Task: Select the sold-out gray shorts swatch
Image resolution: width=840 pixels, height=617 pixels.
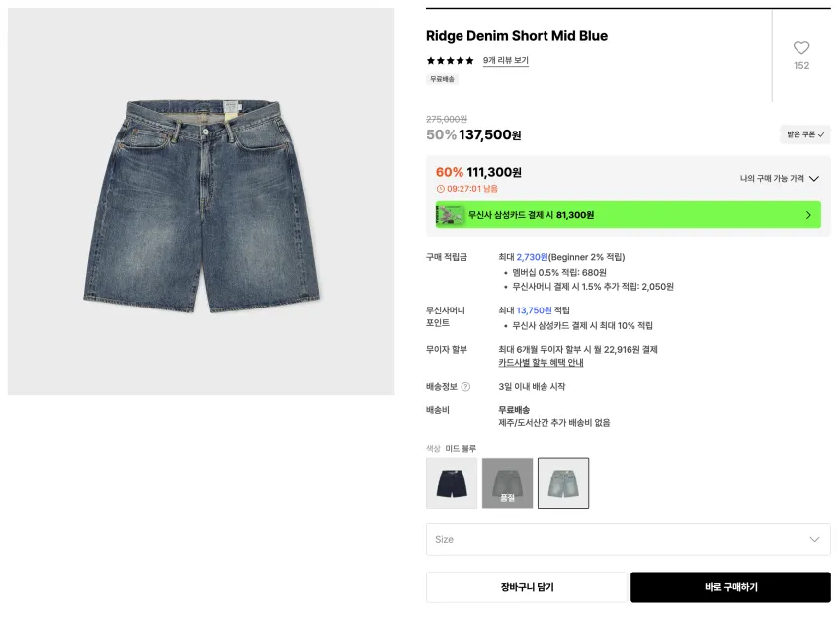Action: click(x=507, y=483)
